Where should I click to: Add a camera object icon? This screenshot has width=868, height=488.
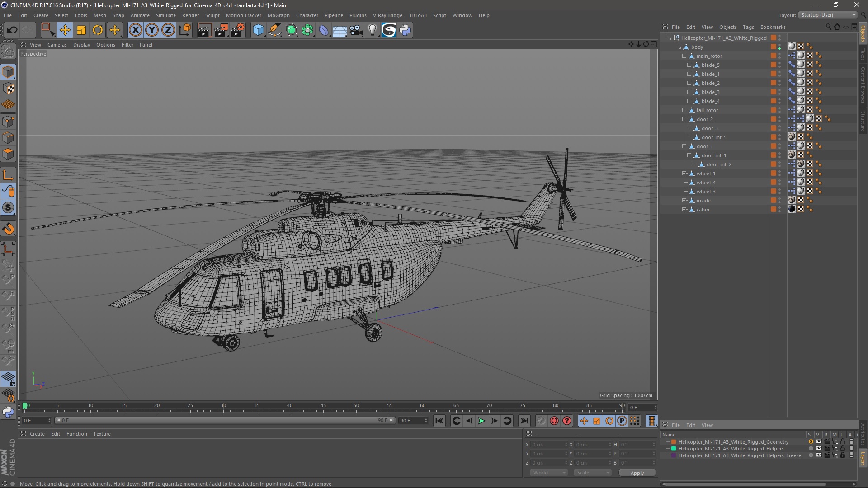click(356, 30)
